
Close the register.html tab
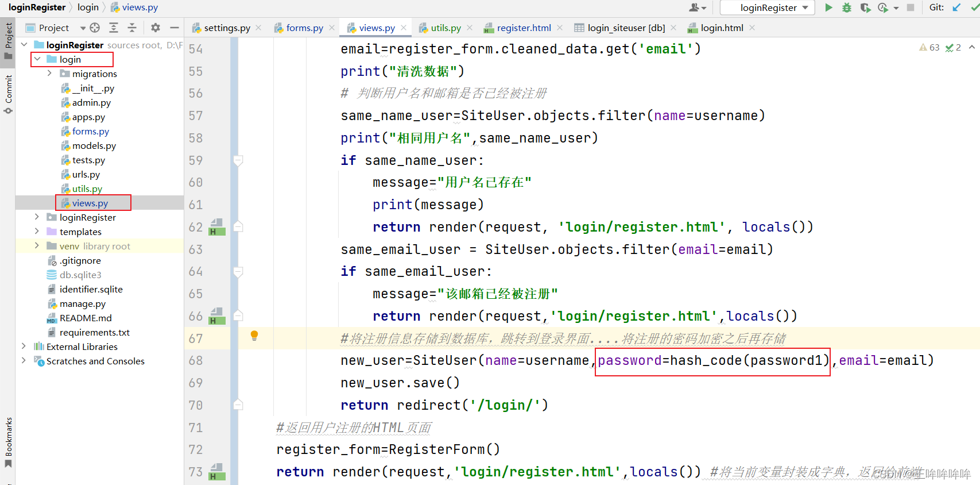560,28
